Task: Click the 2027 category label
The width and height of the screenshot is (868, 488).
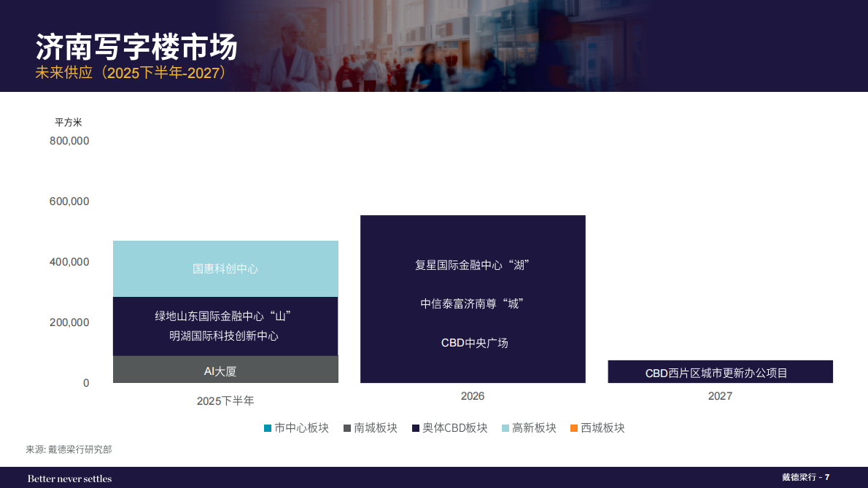Action: [720, 396]
